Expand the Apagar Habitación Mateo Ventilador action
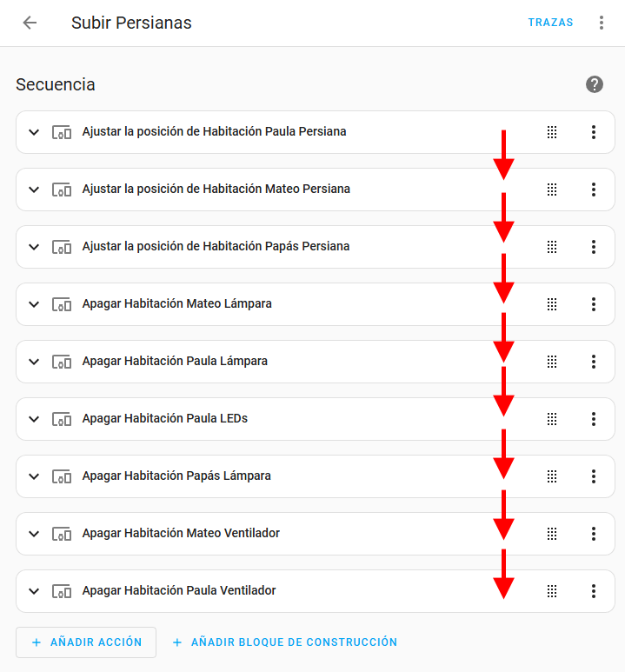Image resolution: width=625 pixels, height=672 pixels. click(34, 534)
